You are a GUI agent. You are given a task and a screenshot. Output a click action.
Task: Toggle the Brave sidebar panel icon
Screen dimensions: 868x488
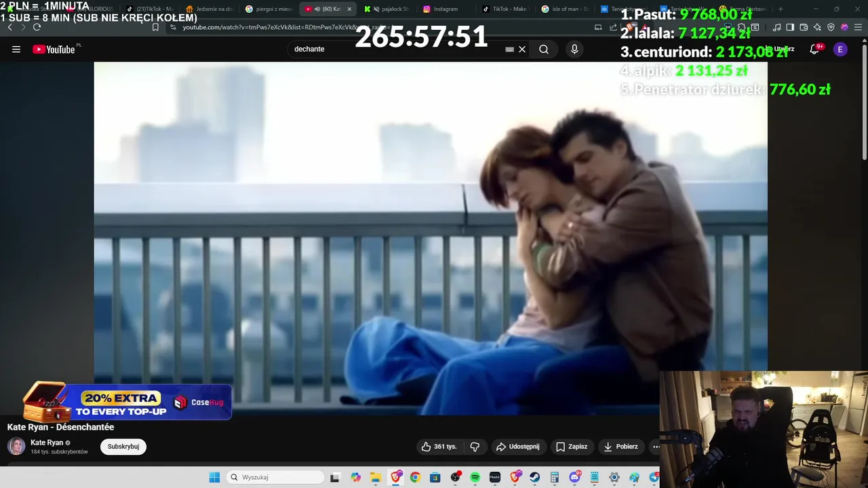(790, 27)
